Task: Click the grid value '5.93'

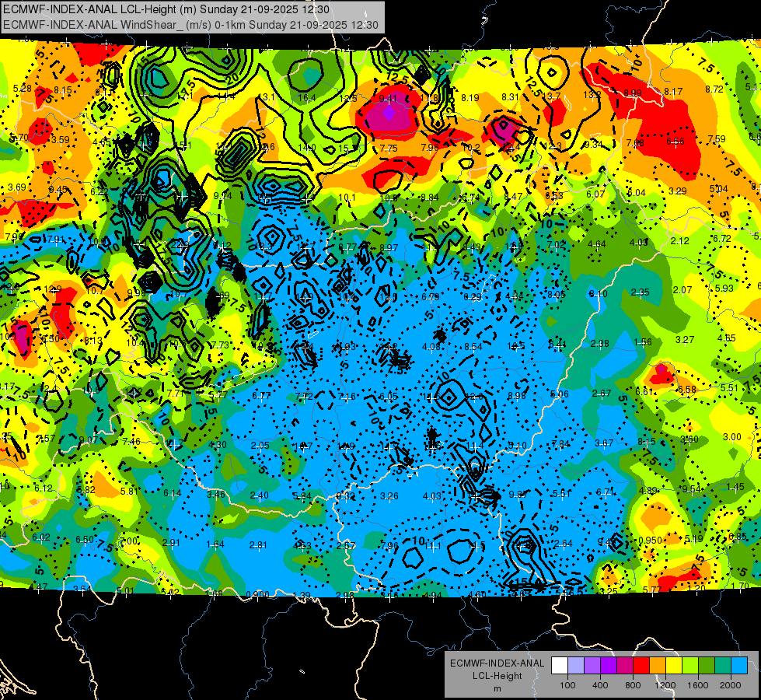Action: pyautogui.click(x=724, y=288)
